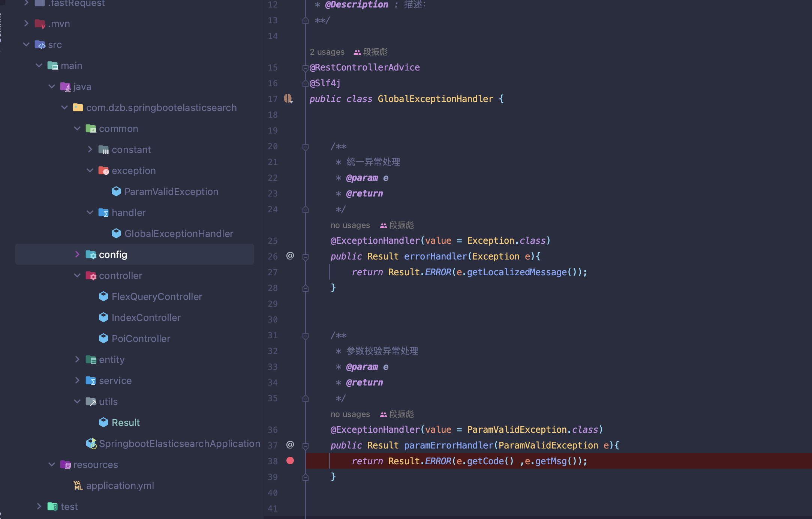Click the resources folder icon
812x519 pixels.
click(x=66, y=465)
